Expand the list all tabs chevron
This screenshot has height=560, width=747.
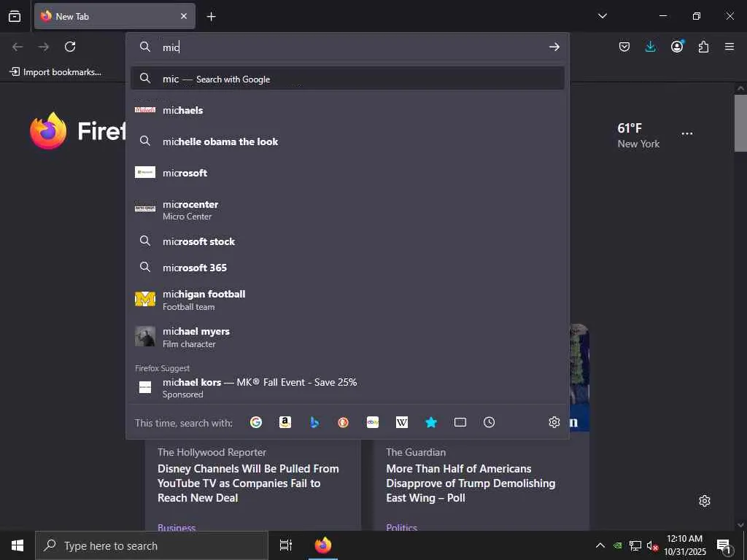[602, 16]
